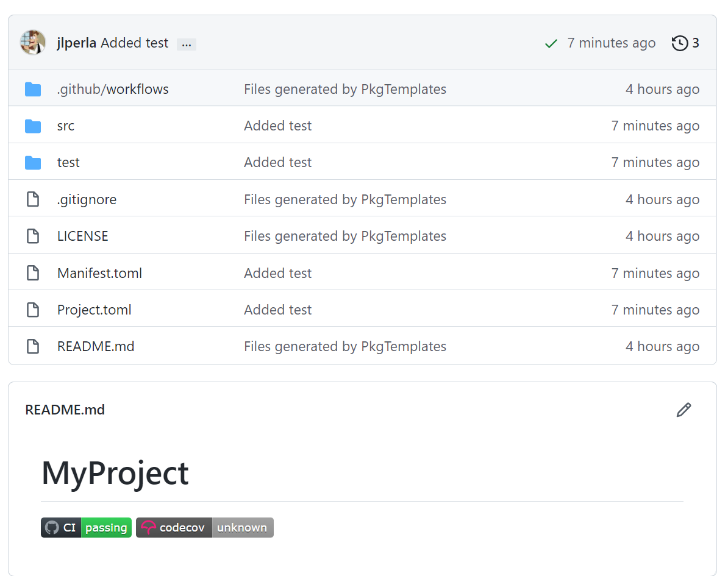
Task: Open the commit history clock icon
Action: [x=680, y=43]
